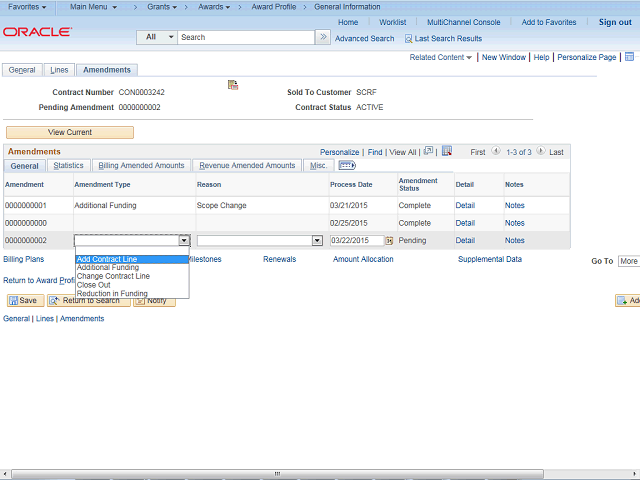This screenshot has width=640, height=480.
Task: Click the View Current button
Action: click(x=70, y=132)
